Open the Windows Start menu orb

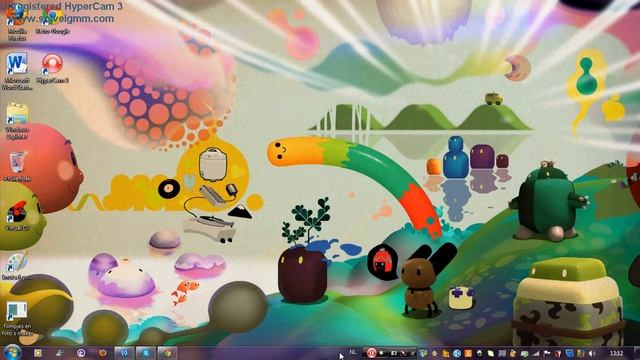[12, 353]
